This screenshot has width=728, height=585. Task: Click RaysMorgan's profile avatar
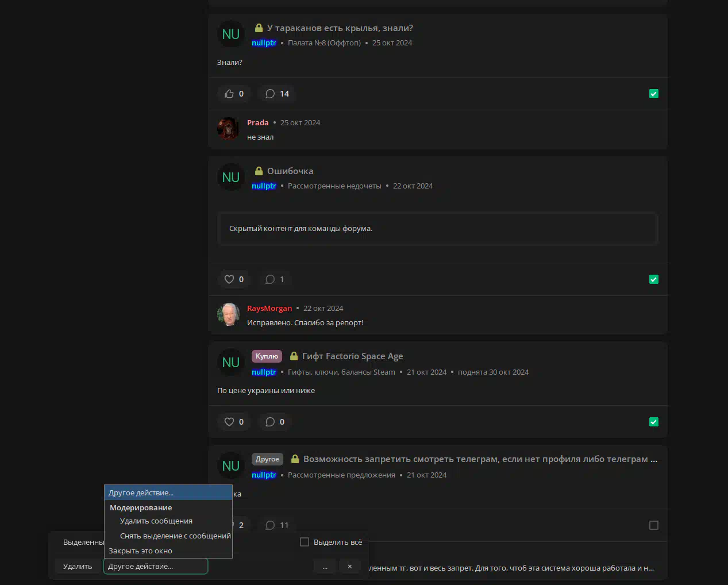[228, 314]
